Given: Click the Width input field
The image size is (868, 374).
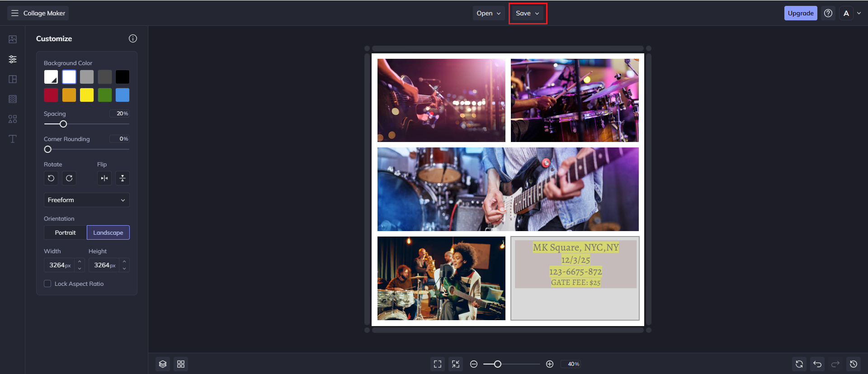Looking at the screenshot, I should click(60, 265).
